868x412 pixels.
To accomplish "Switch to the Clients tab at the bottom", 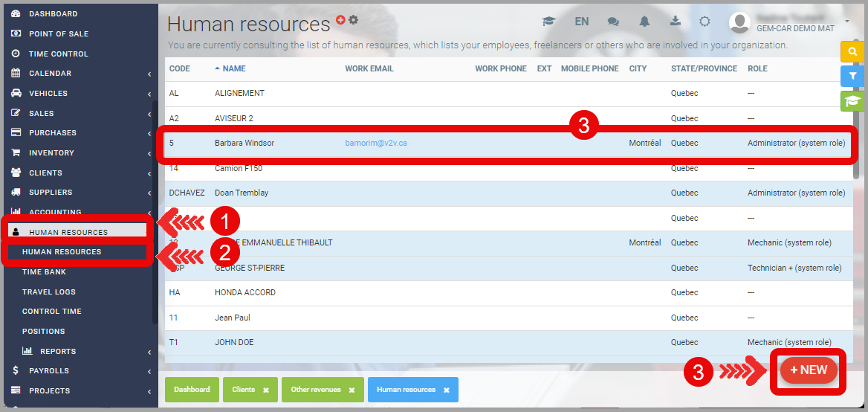I will coord(243,390).
